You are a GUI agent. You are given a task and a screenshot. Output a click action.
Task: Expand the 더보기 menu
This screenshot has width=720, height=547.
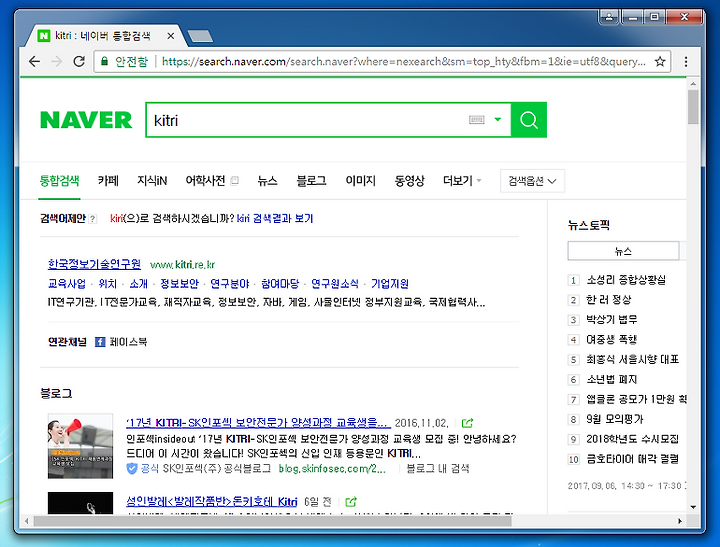[462, 180]
